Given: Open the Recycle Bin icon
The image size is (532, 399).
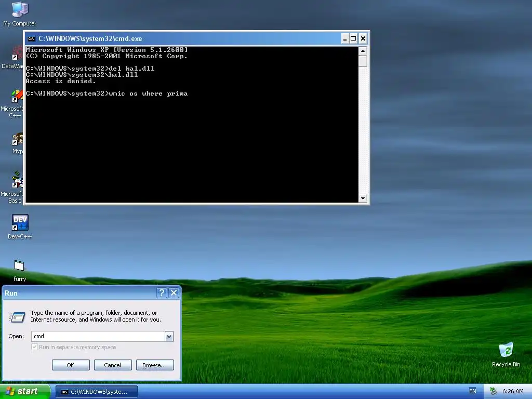Looking at the screenshot, I should click(506, 354).
